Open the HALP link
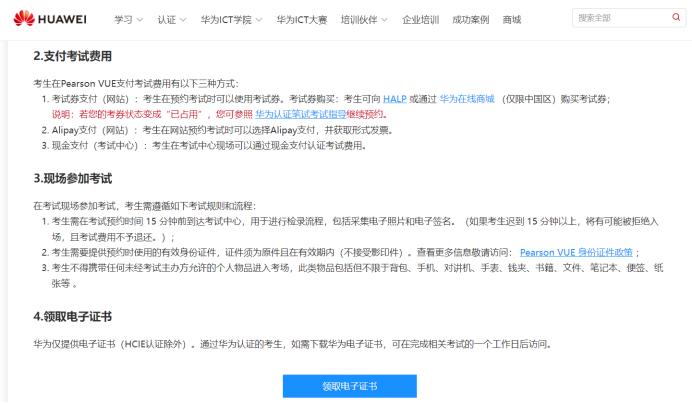Viewport: 692px width, 403px height. [x=395, y=99]
